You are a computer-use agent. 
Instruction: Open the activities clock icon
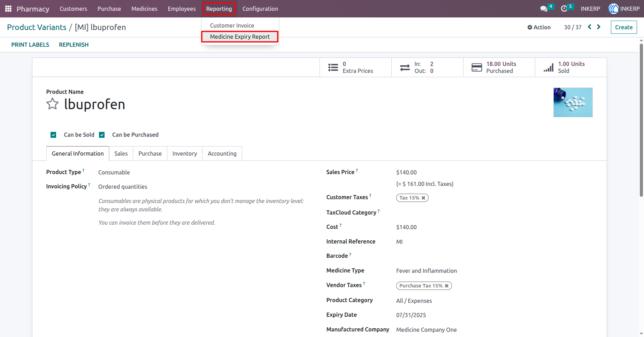[x=564, y=9]
